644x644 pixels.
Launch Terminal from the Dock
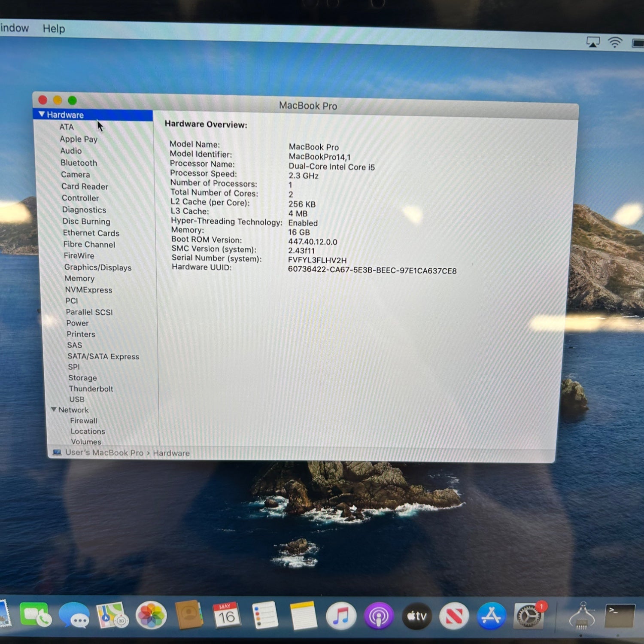620,616
